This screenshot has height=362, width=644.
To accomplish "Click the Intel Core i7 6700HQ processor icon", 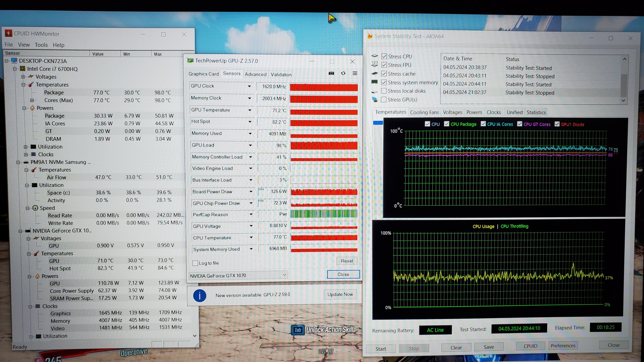I will pos(23,69).
